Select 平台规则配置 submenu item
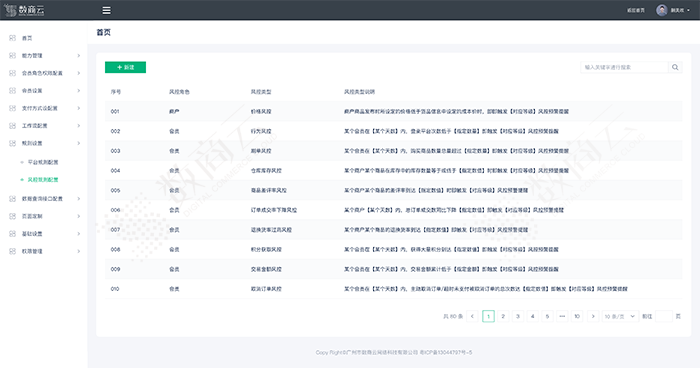The image size is (700, 368). (43, 162)
